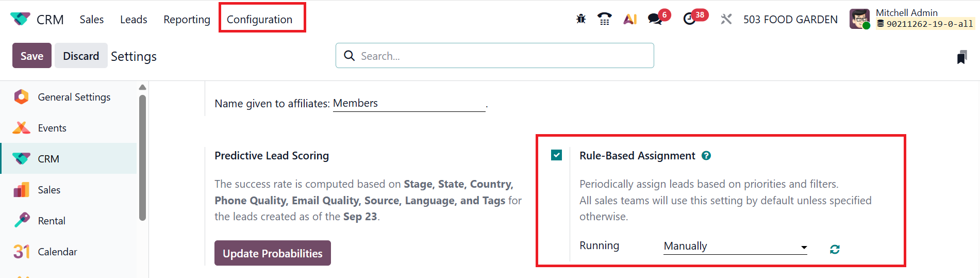Click the refresh icon beside Manually
The height and width of the screenshot is (278, 980).
835,250
